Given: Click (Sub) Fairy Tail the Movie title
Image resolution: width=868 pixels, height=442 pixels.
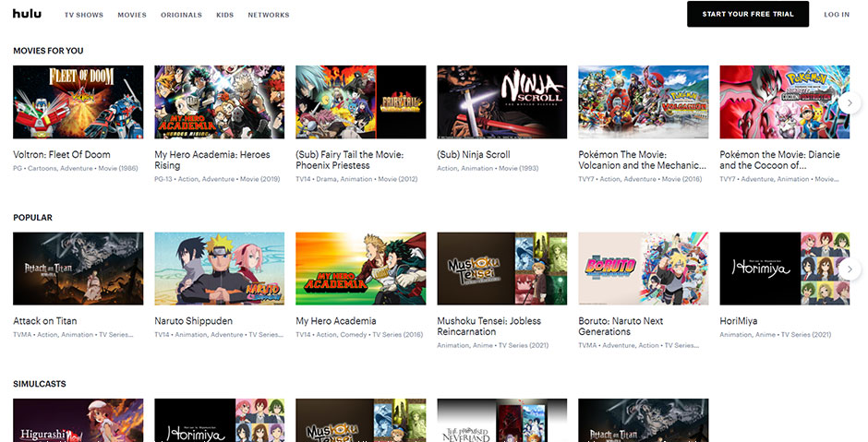Looking at the screenshot, I should tap(350, 160).
